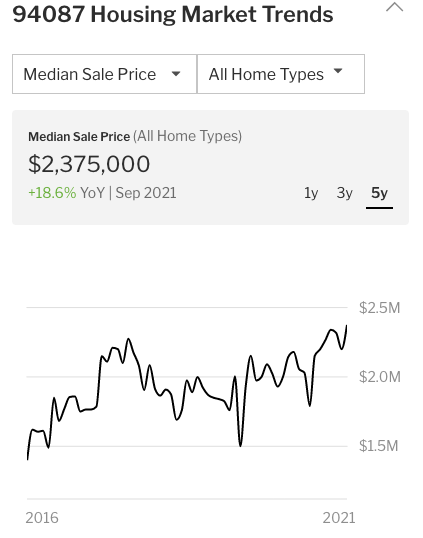Click the $2.0M axis label

pos(380,377)
